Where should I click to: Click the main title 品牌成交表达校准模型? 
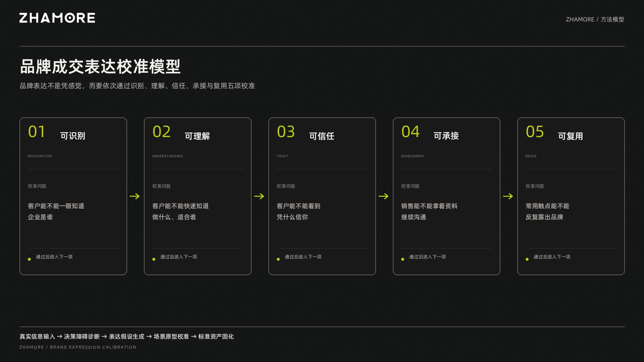[x=100, y=66]
